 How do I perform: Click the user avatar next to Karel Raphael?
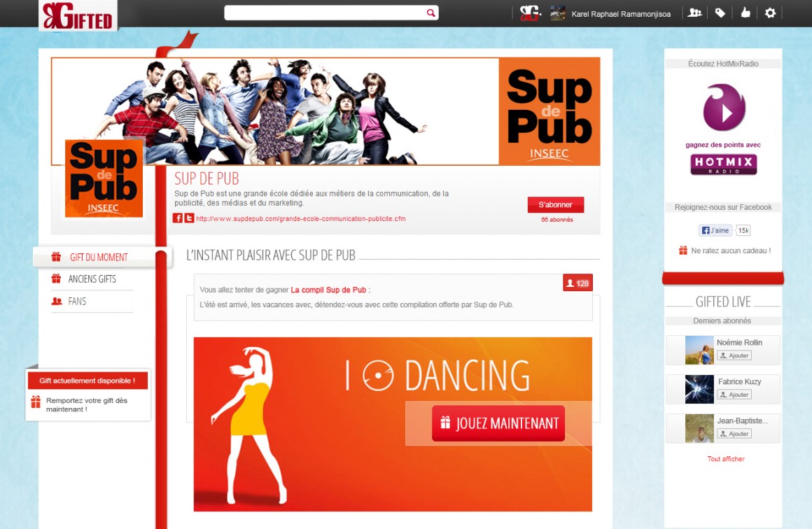click(x=558, y=13)
